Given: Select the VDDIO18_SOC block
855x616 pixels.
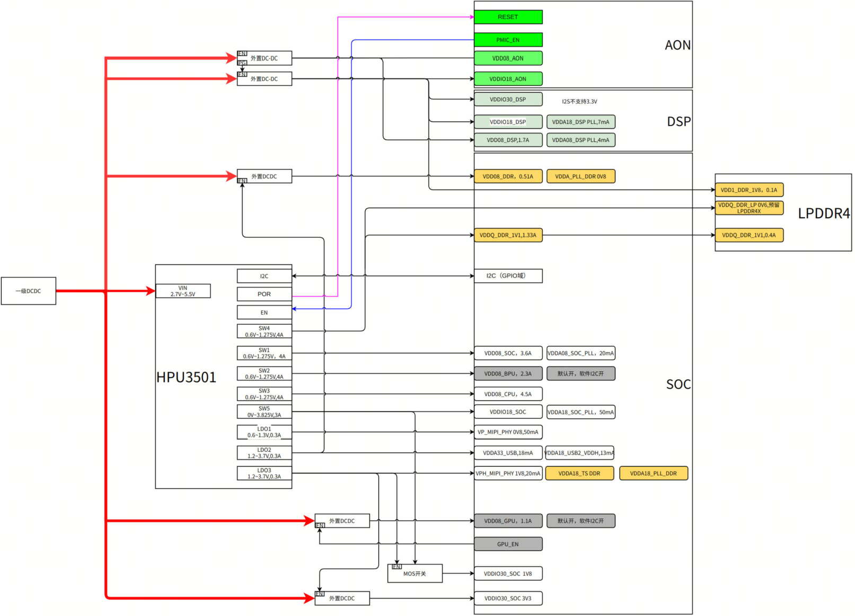Looking at the screenshot, I should pos(508,412).
